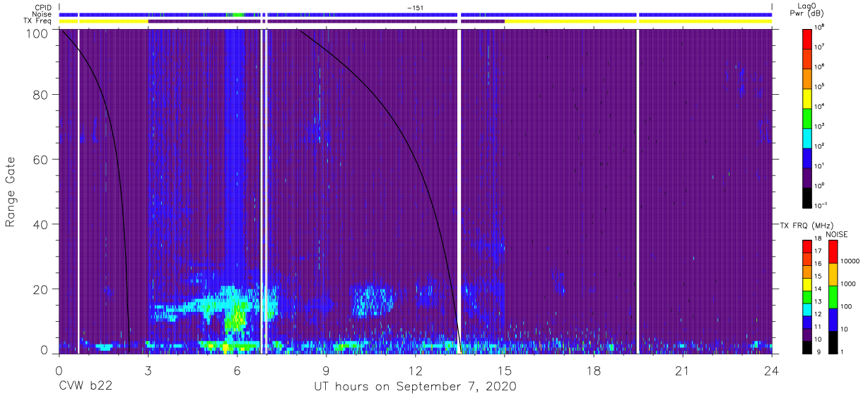The width and height of the screenshot is (868, 401).
Task: Click the 80 tick on Range Gate axis
Action: pyautogui.click(x=40, y=94)
